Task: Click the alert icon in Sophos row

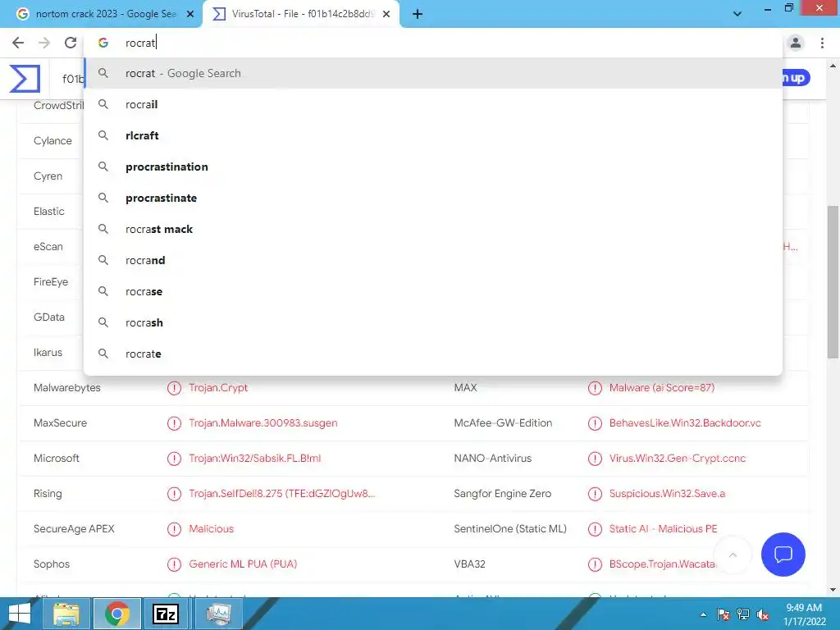Action: click(x=174, y=564)
